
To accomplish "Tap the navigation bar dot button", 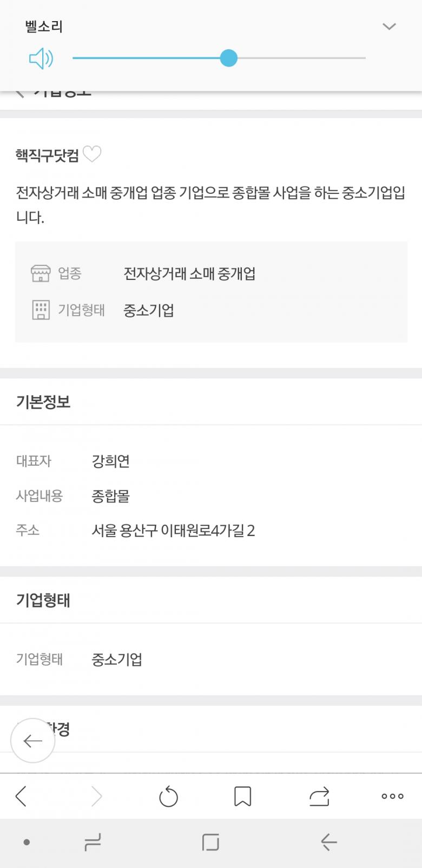I will (x=27, y=842).
